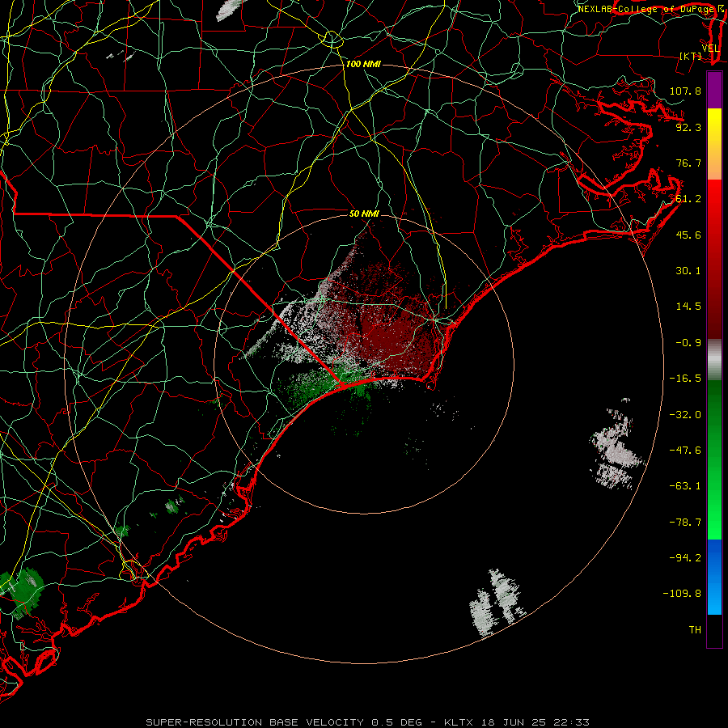Screen dimensions: 728x728
Task: Select the -63.1 legend value
Action: point(685,486)
